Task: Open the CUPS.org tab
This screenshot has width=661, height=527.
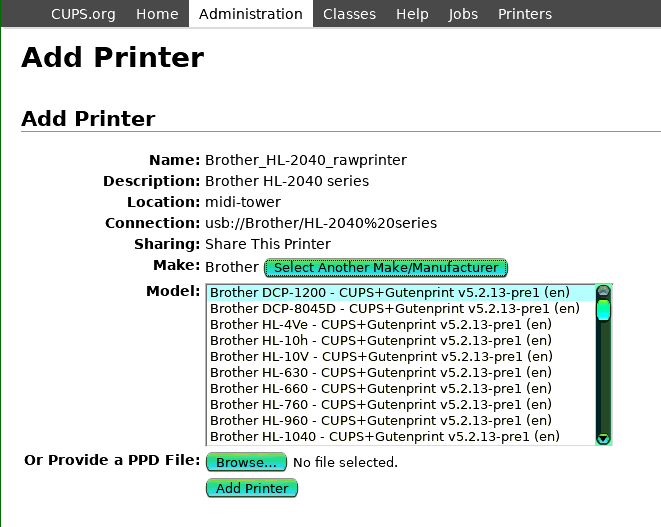Action: 83,14
